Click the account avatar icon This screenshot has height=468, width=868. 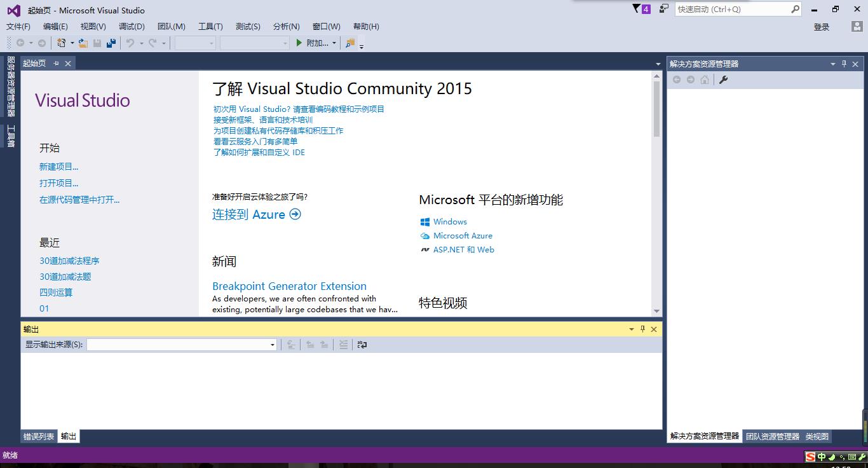pos(857,27)
